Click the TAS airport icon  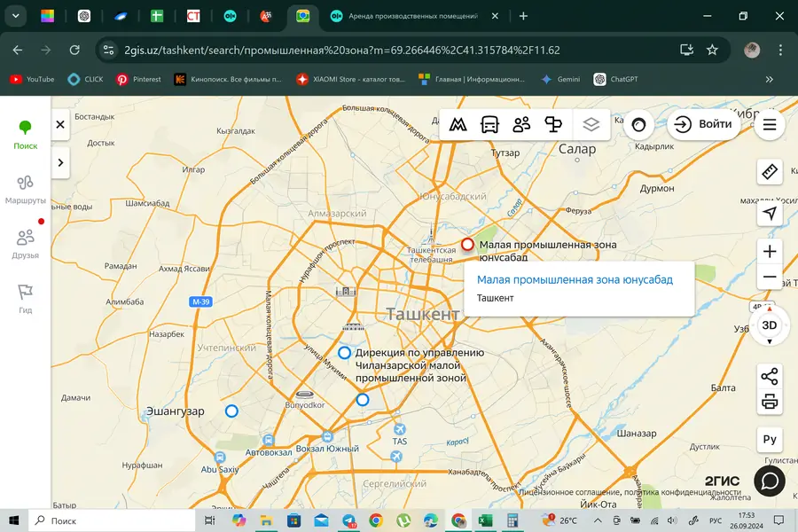coord(400,429)
